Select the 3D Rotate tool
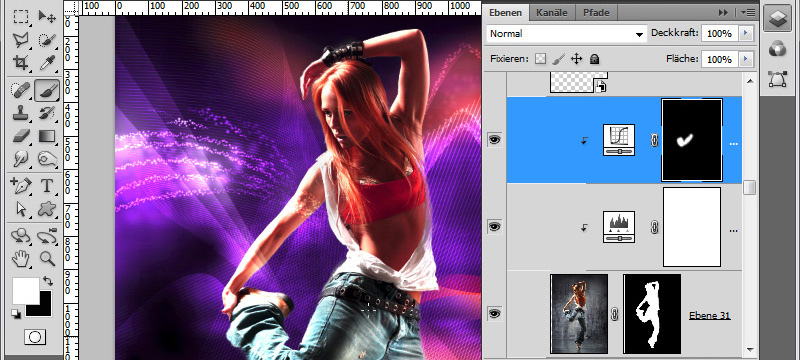This screenshot has width=800, height=360. pyautogui.click(x=21, y=236)
